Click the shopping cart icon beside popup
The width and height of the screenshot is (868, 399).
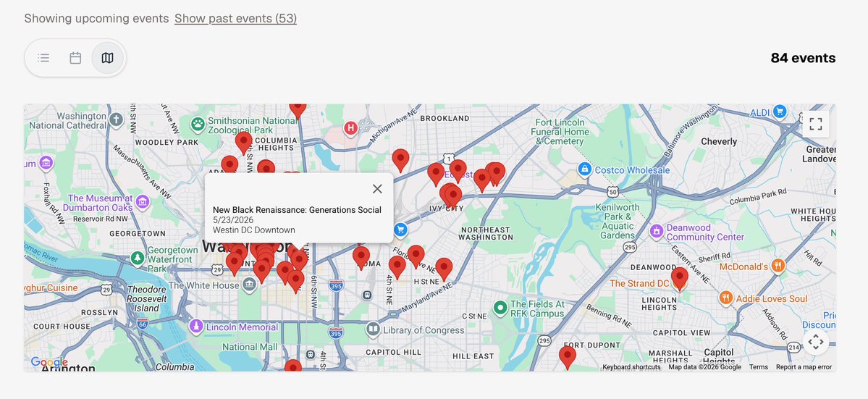pos(401,229)
